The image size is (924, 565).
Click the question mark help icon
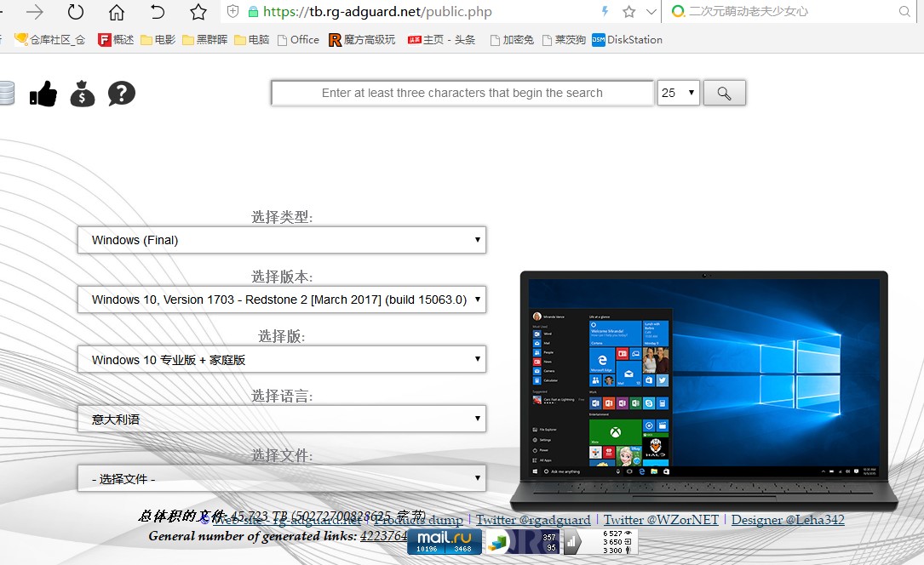[x=121, y=94]
